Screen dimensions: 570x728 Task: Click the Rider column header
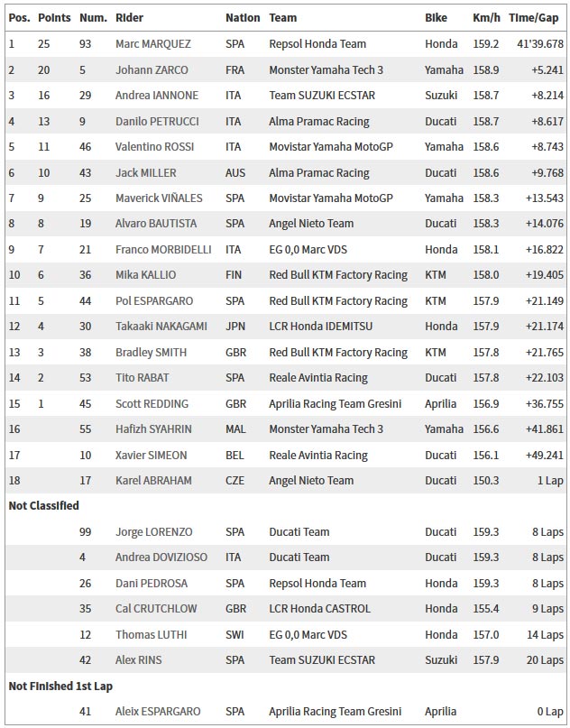click(129, 18)
